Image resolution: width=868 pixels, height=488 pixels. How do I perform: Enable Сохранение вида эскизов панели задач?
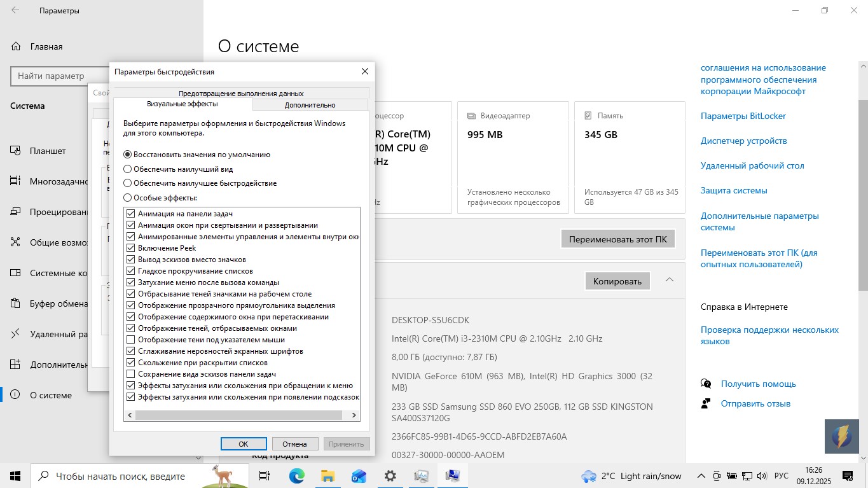131,374
